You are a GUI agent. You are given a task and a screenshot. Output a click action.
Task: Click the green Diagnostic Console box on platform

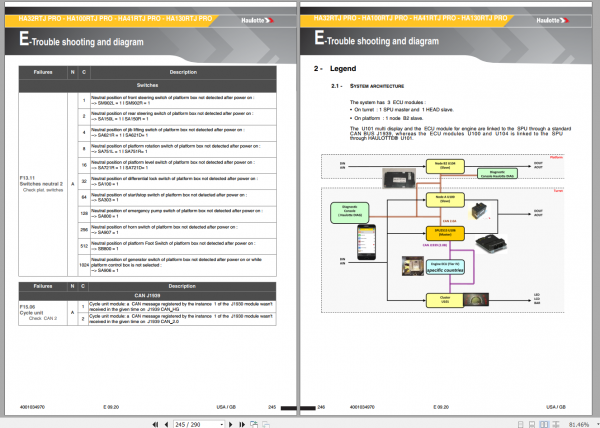coord(497,174)
